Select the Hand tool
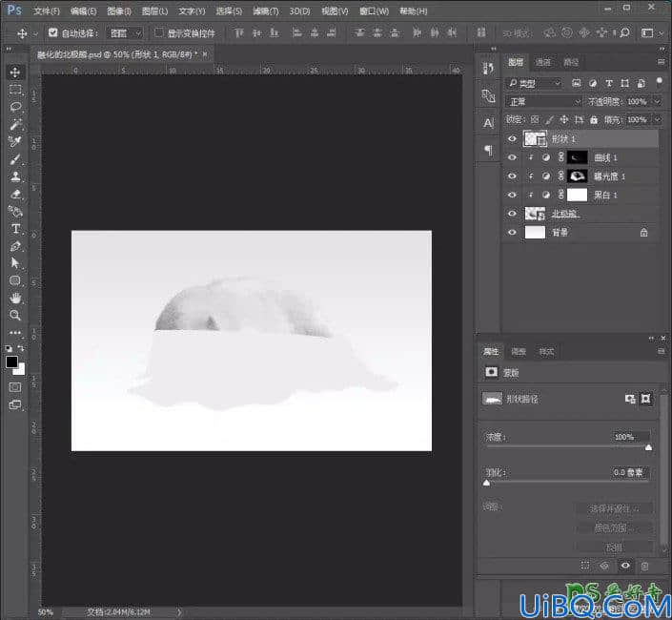 (15, 298)
